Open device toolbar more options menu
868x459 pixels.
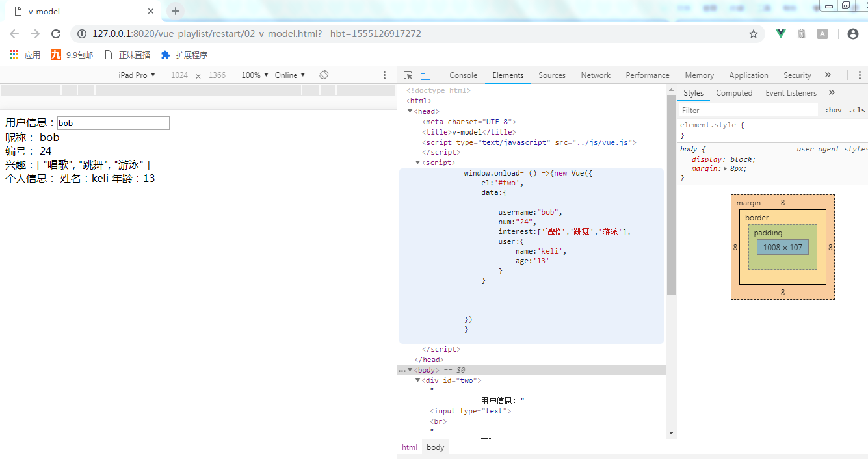point(384,75)
